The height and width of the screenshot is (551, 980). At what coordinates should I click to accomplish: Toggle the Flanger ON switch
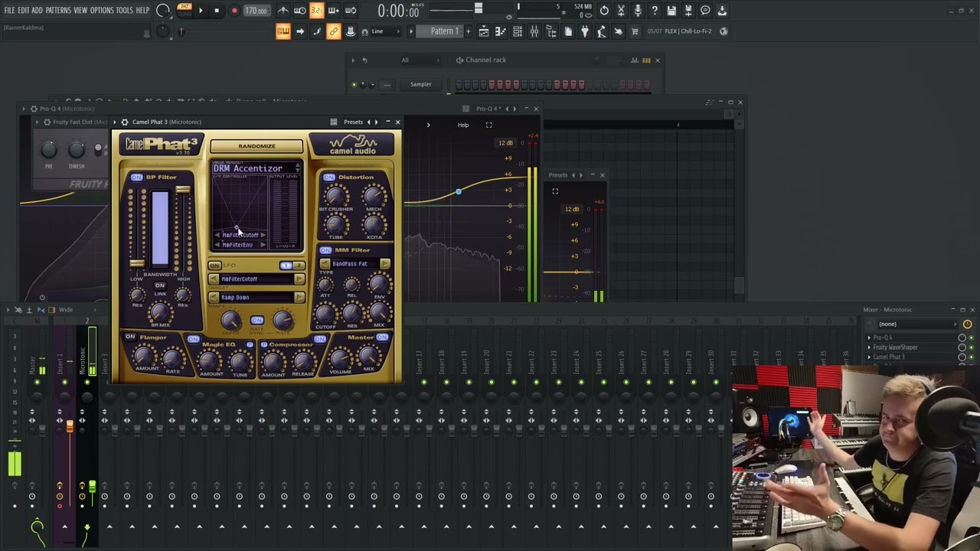coord(130,337)
